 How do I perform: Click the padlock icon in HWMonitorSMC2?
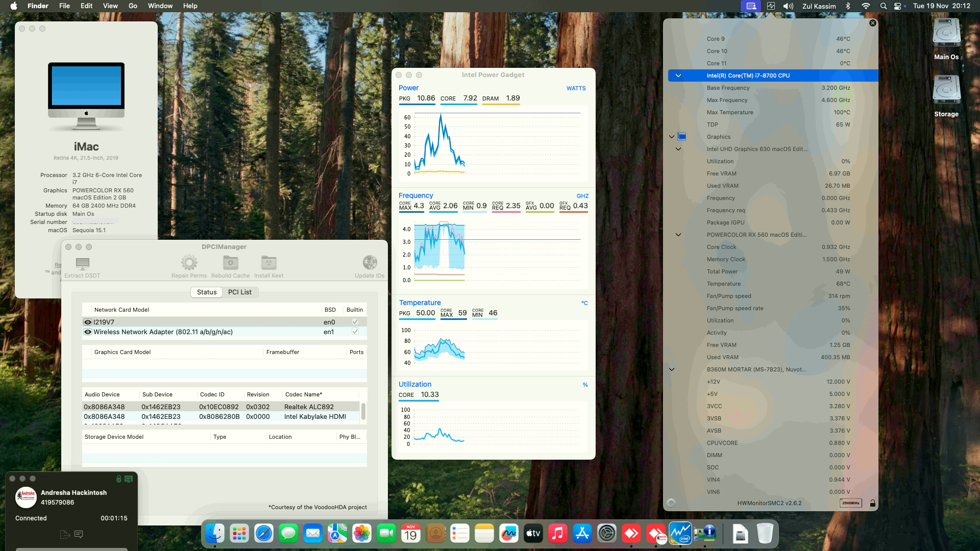click(x=872, y=503)
